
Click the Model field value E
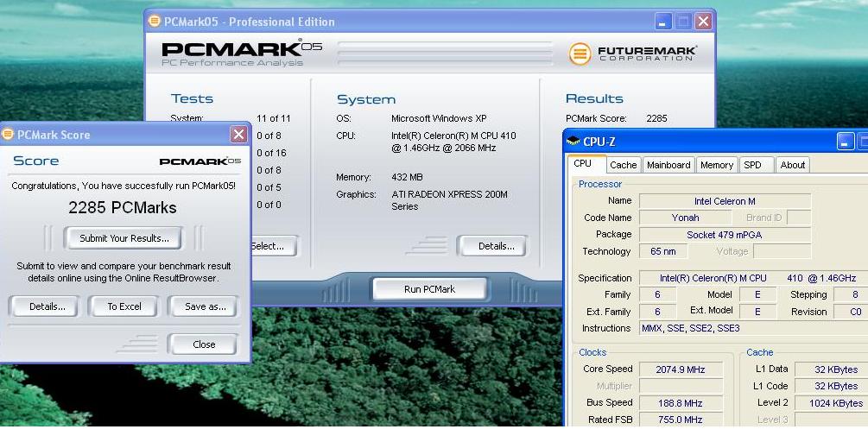[x=757, y=295]
